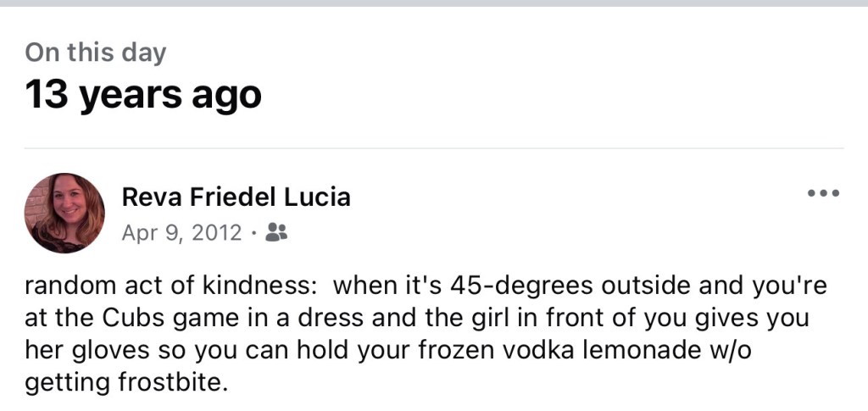868x411 pixels.
Task: Click the Apr 9, 2012 timestamp
Action: [181, 232]
